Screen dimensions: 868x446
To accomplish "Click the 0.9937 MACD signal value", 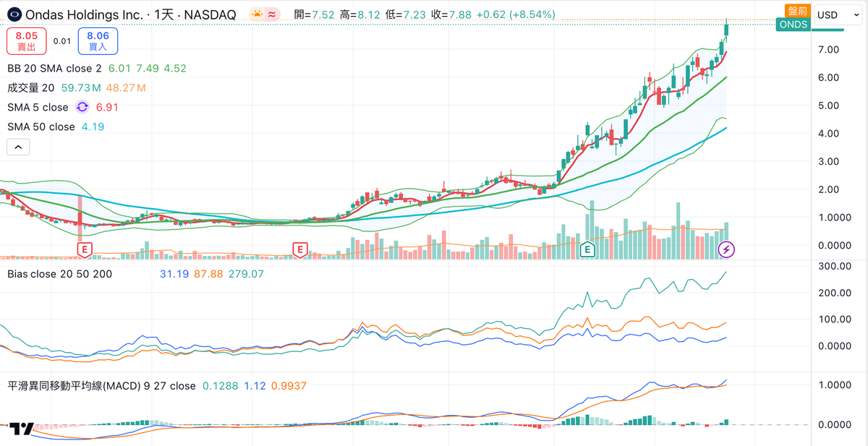I will point(289,386).
